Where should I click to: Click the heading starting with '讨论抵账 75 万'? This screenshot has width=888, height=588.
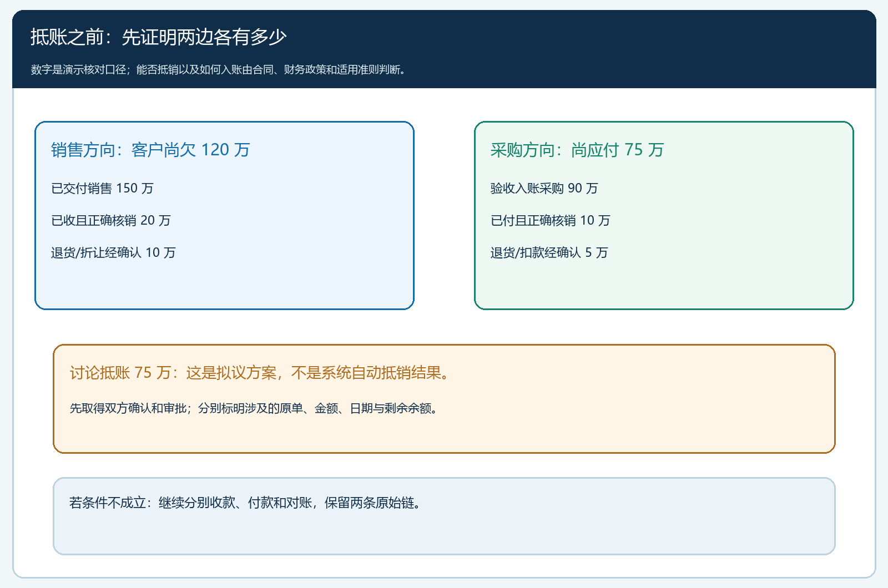pos(261,373)
